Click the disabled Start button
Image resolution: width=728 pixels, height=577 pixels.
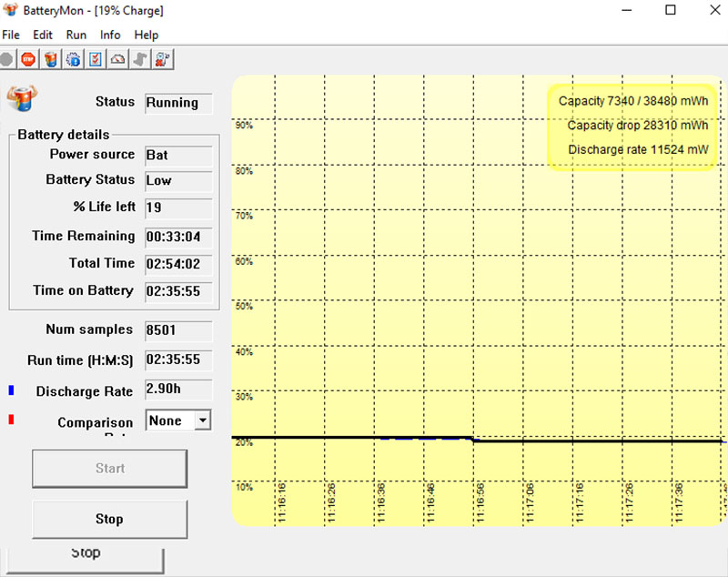click(x=110, y=469)
